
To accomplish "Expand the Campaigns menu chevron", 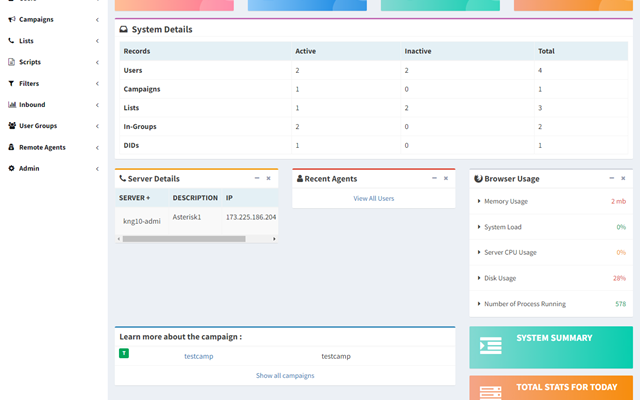I will [97, 20].
